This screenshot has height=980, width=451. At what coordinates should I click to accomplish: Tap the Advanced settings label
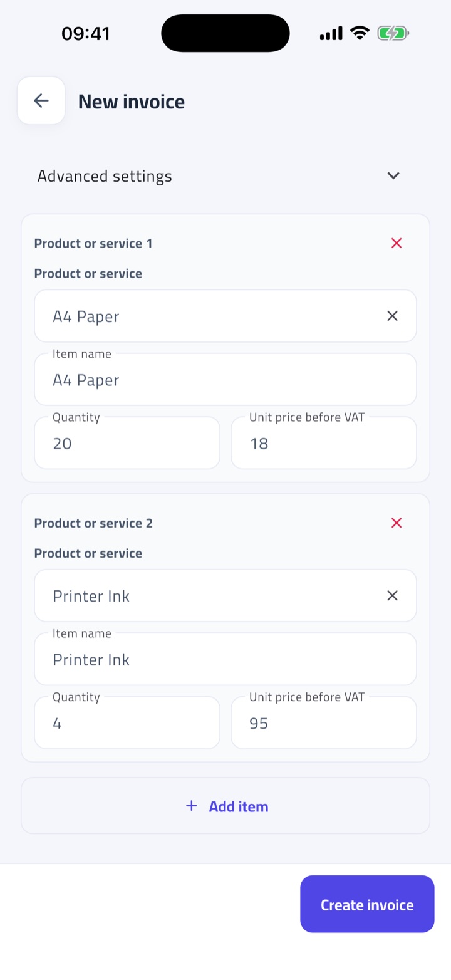(105, 176)
